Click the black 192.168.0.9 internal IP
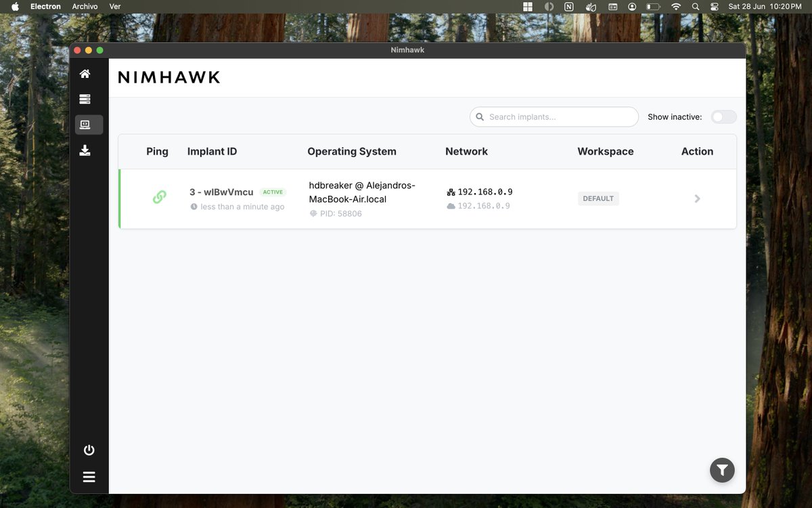 click(485, 192)
